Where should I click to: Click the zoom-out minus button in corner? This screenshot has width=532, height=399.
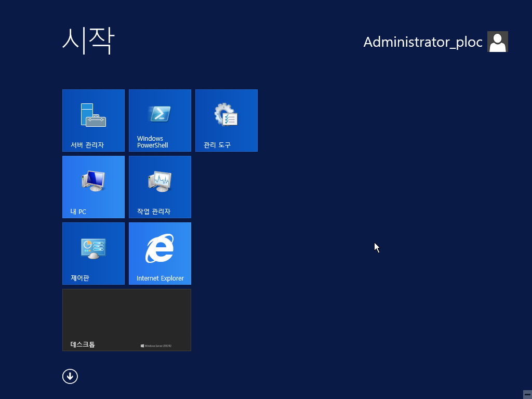pos(527,394)
